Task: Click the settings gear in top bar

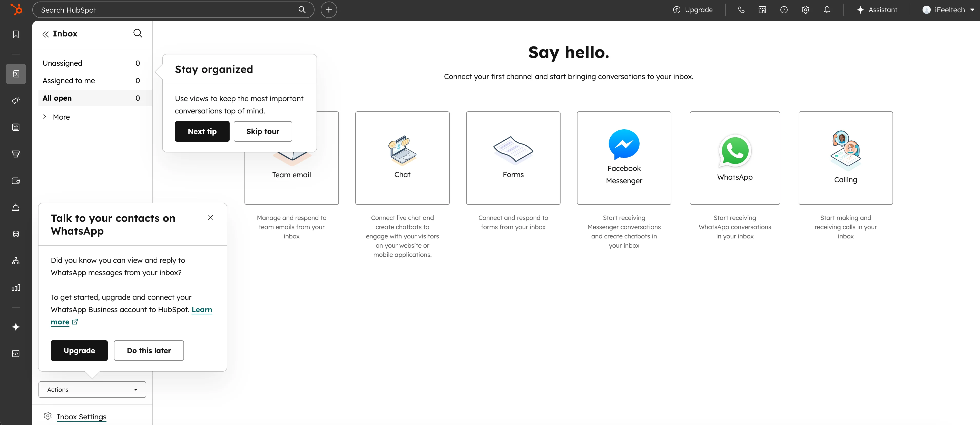Action: click(805, 10)
